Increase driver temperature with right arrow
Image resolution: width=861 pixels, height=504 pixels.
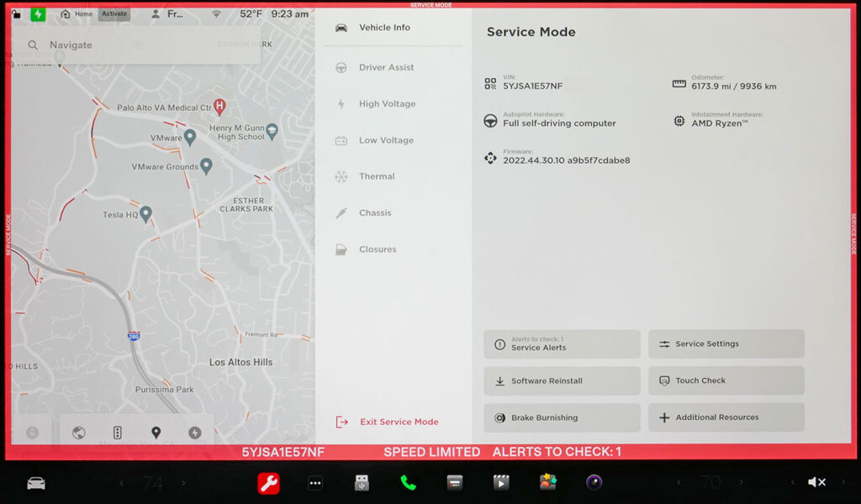pos(183,483)
